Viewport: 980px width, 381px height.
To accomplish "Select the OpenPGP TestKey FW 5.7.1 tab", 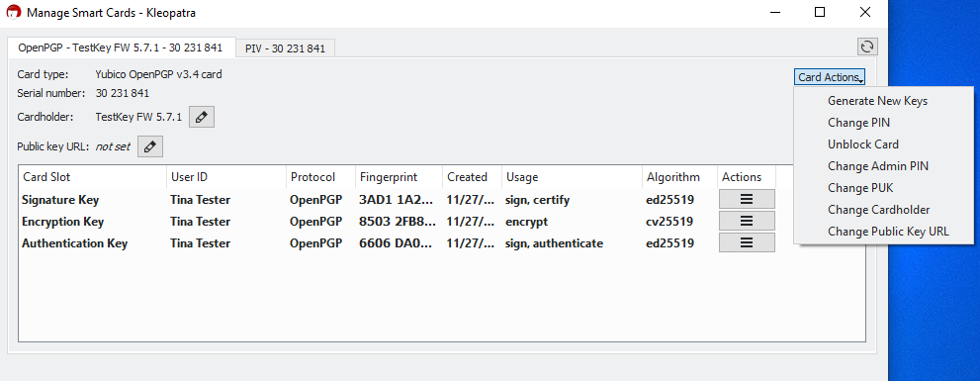I will 121,47.
